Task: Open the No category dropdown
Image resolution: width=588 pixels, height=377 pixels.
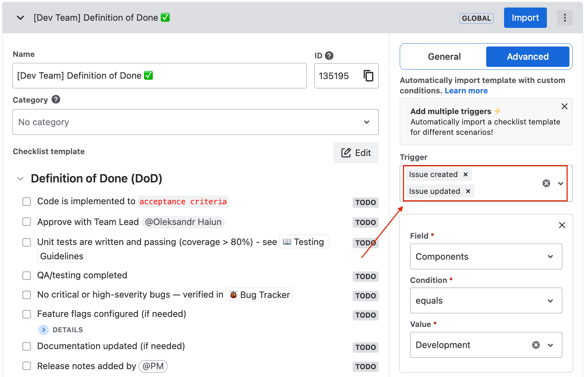Action: [x=195, y=122]
